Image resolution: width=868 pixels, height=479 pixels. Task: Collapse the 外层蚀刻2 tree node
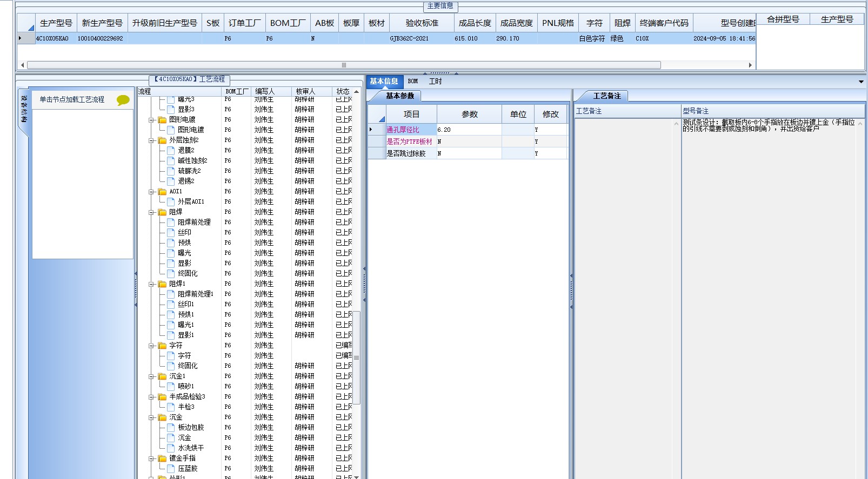pos(152,140)
